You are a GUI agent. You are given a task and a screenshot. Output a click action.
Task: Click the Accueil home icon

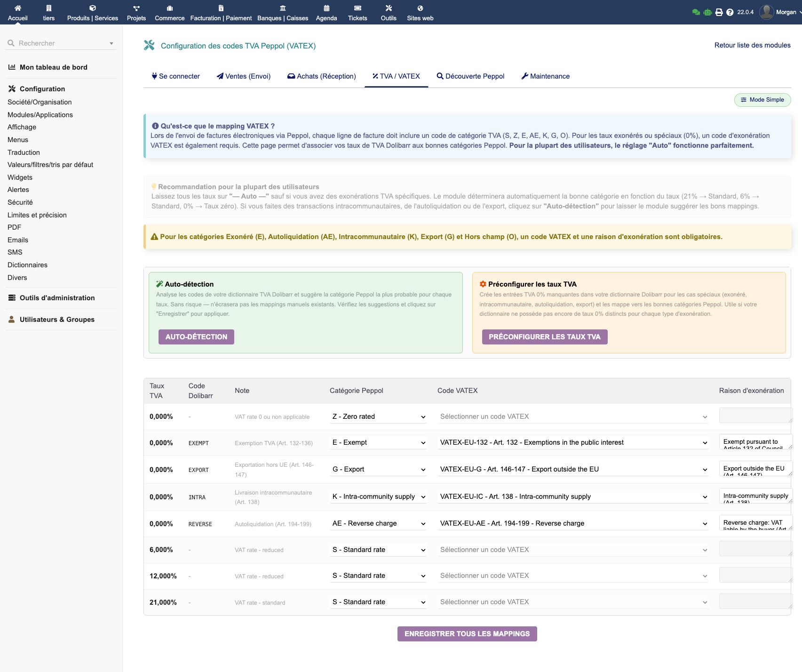pyautogui.click(x=18, y=8)
